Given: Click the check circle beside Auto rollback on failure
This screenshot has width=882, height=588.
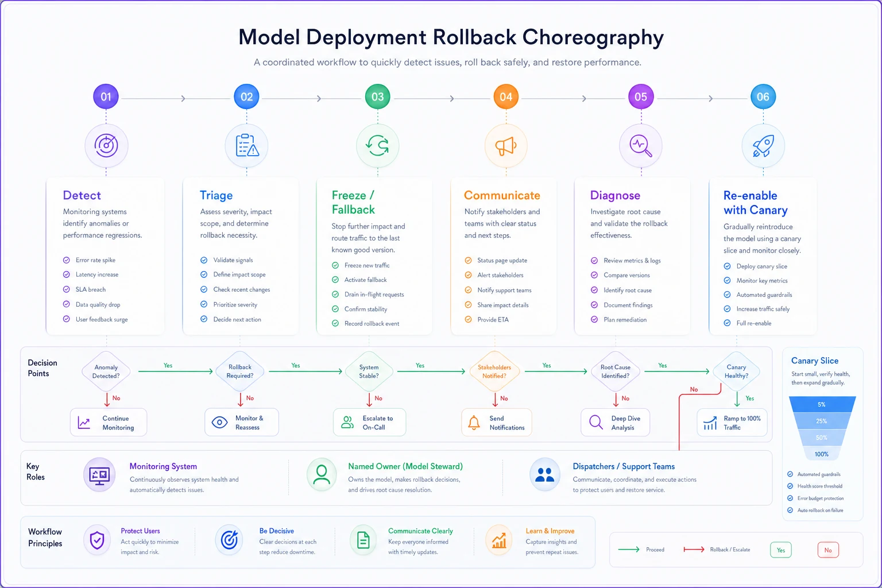Looking at the screenshot, I should coord(790,510).
